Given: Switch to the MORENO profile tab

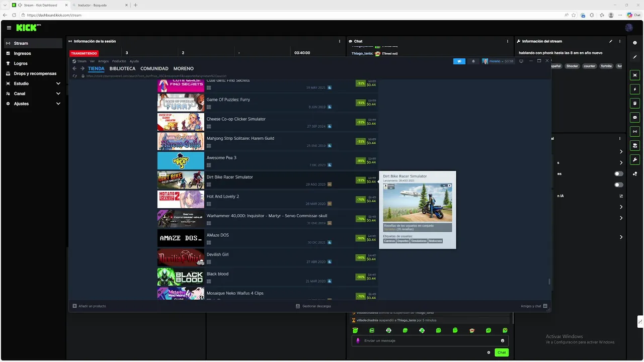Looking at the screenshot, I should pyautogui.click(x=184, y=68).
